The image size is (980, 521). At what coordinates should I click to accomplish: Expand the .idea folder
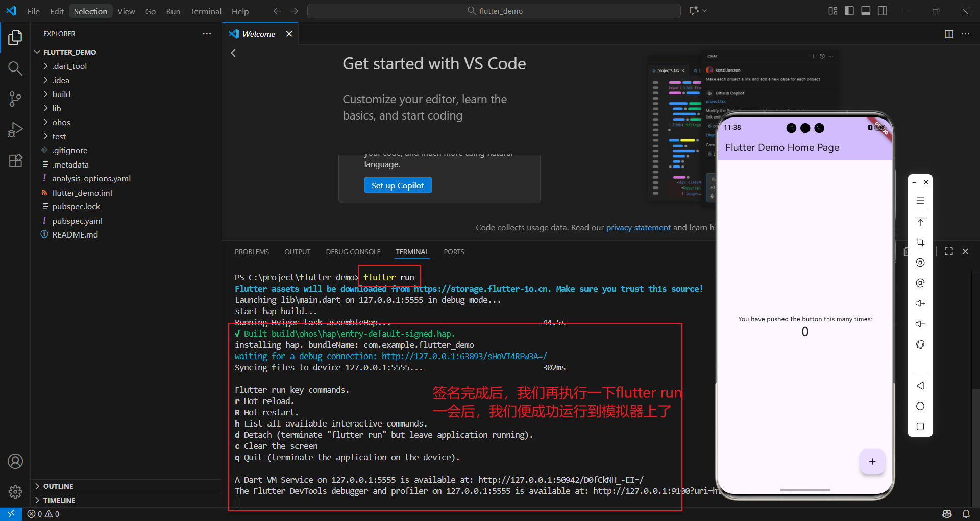coord(126,80)
